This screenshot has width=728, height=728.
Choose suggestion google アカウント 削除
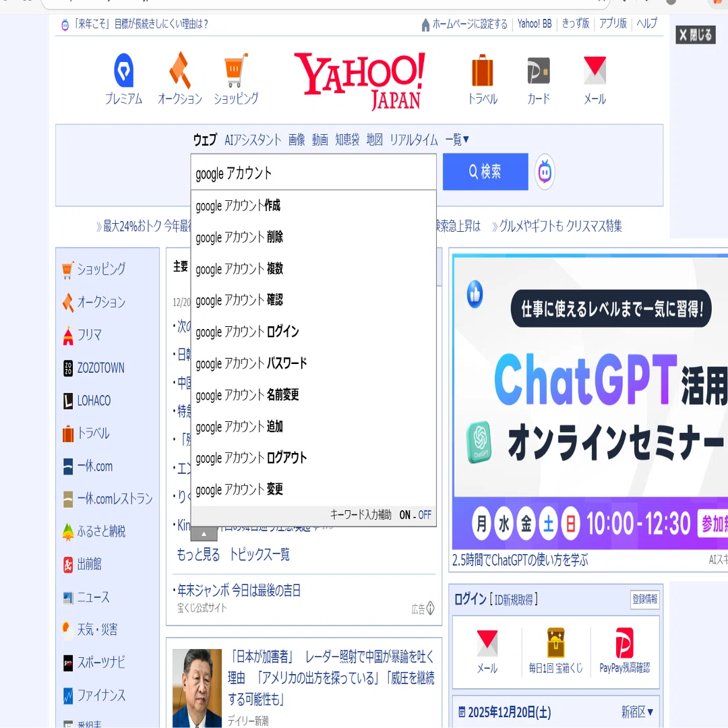pos(313,237)
